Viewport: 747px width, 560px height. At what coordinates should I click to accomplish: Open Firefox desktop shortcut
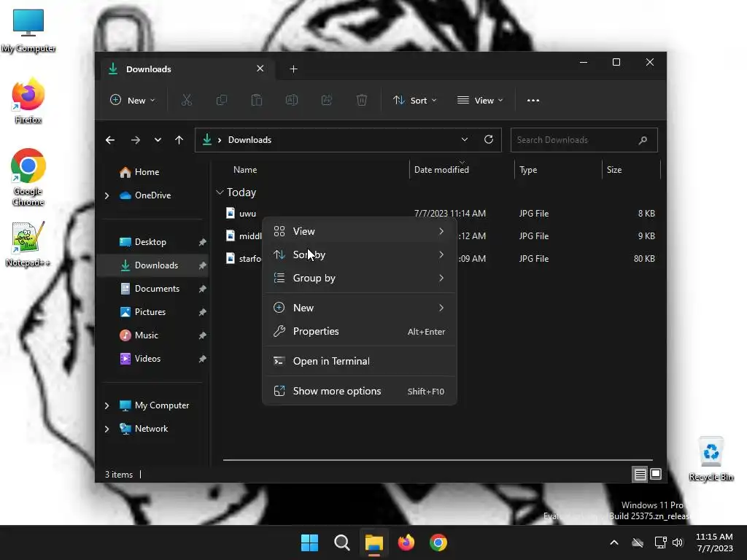28,101
